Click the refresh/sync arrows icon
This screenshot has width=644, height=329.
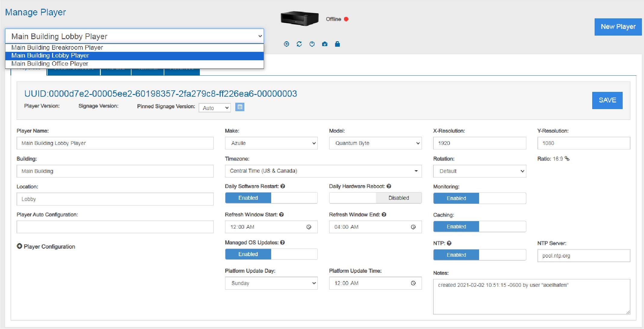pos(299,44)
